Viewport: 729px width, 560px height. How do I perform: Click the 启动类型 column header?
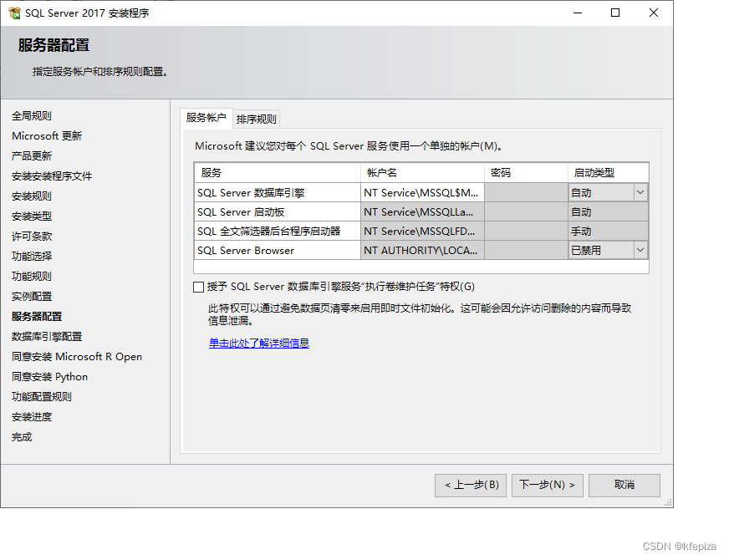608,173
